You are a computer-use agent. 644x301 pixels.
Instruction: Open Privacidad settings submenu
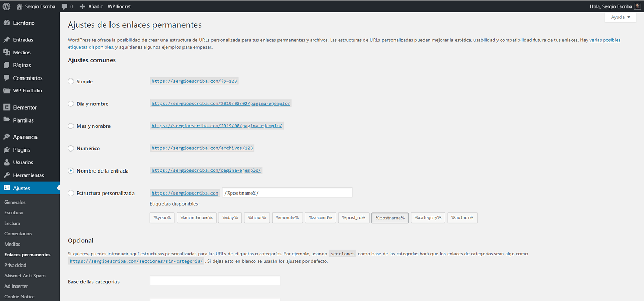(x=15, y=266)
